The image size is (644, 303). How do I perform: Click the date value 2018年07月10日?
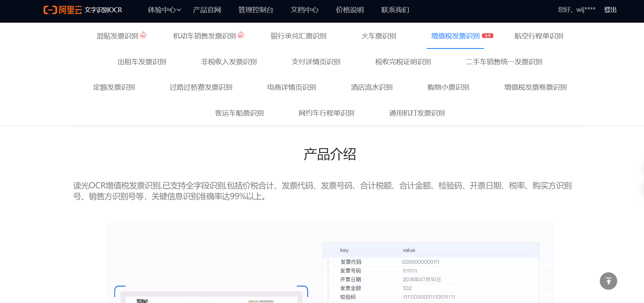pos(422,279)
